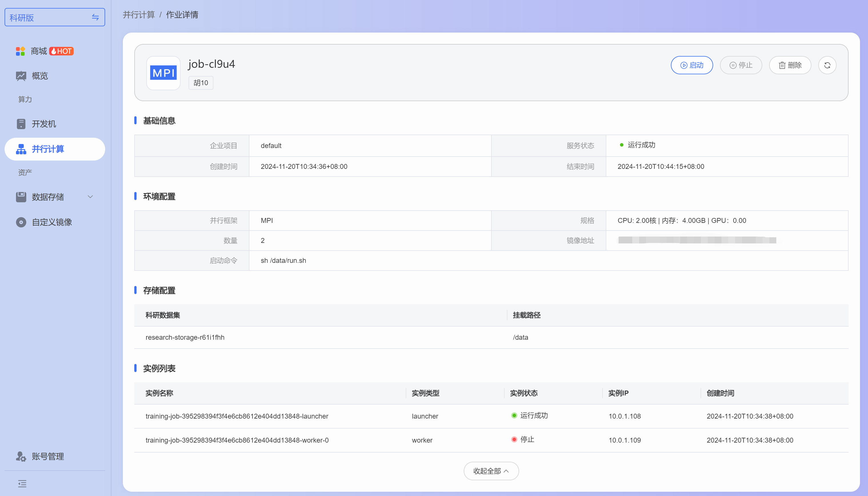This screenshot has height=496, width=868.
Task: Click creation time 2024-11-20T10:34:36+08:00
Action: 304,166
